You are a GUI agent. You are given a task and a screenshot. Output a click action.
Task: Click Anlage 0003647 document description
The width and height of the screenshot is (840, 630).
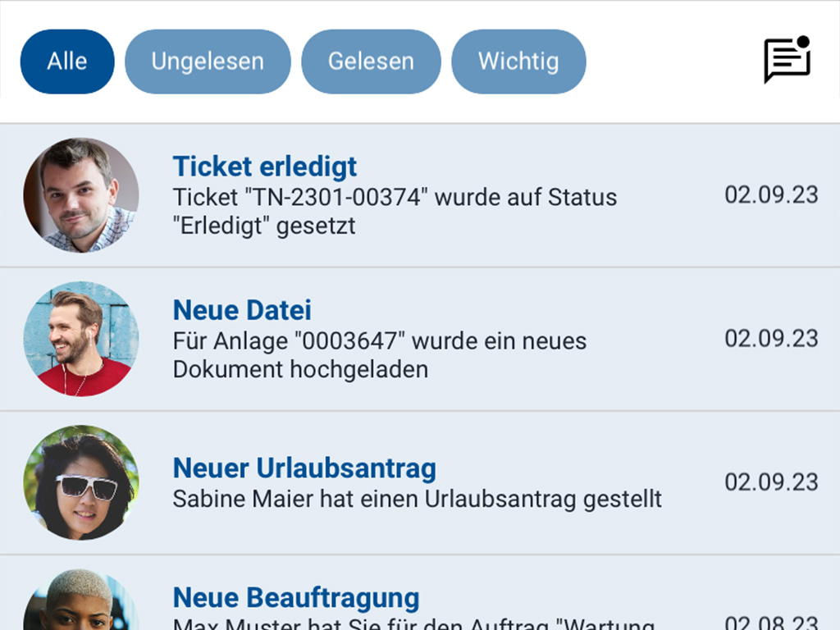point(379,354)
